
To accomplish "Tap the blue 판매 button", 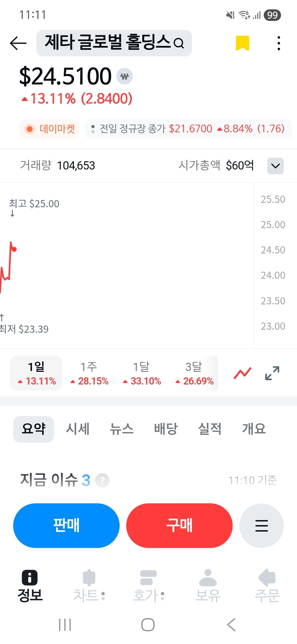I will point(66,526).
